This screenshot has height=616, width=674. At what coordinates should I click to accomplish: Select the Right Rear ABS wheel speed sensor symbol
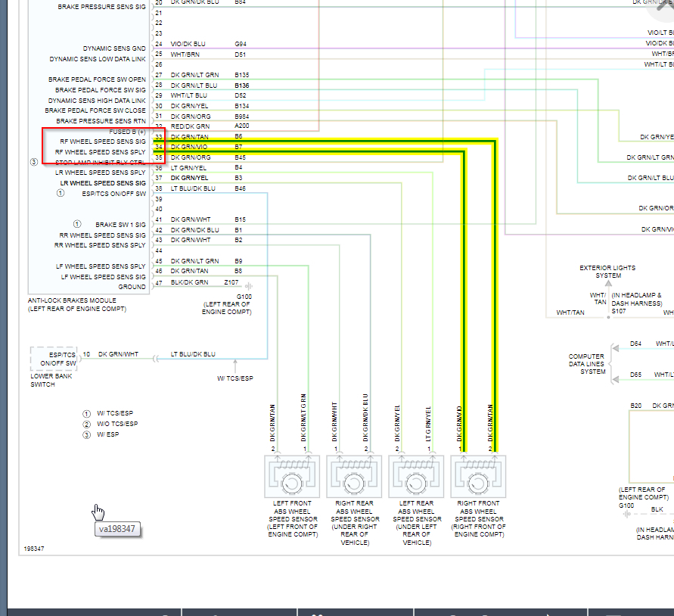tap(354, 476)
